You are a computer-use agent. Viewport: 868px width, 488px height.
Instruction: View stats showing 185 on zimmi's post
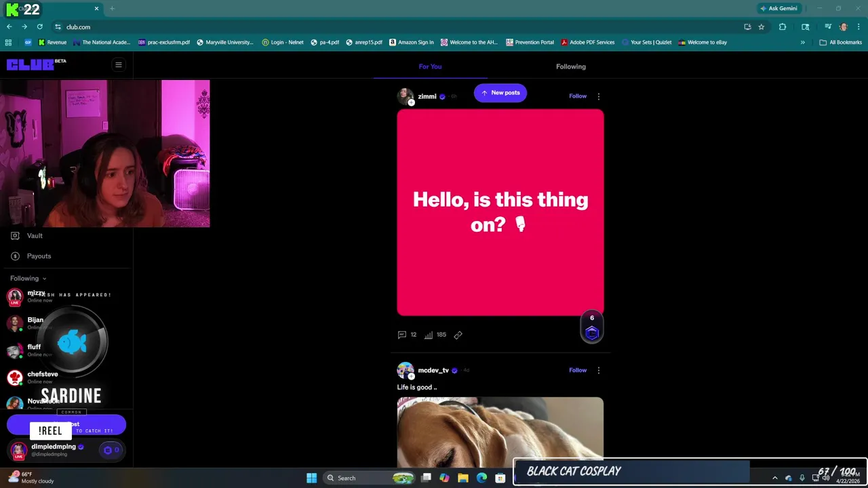click(x=435, y=335)
